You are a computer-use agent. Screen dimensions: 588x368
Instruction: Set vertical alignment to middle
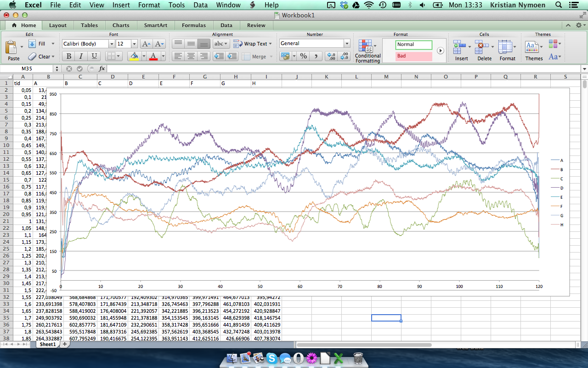pyautogui.click(x=191, y=44)
